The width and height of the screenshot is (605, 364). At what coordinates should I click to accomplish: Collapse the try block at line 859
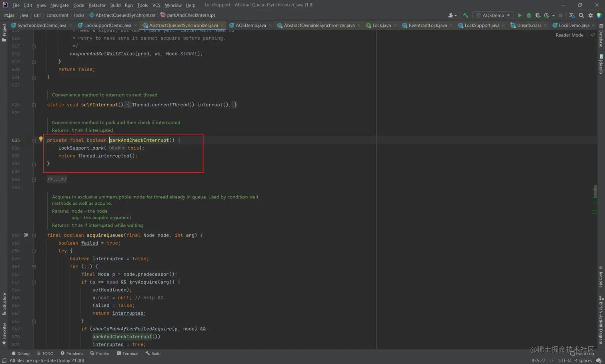point(34,251)
